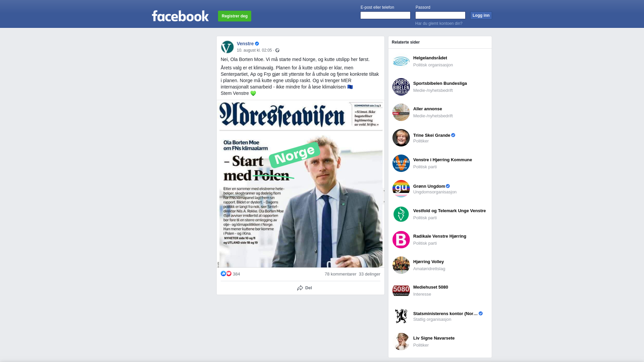This screenshot has height=362, width=644.
Task: Open Statsministerens kontor lion crest icon
Action: pos(401,316)
